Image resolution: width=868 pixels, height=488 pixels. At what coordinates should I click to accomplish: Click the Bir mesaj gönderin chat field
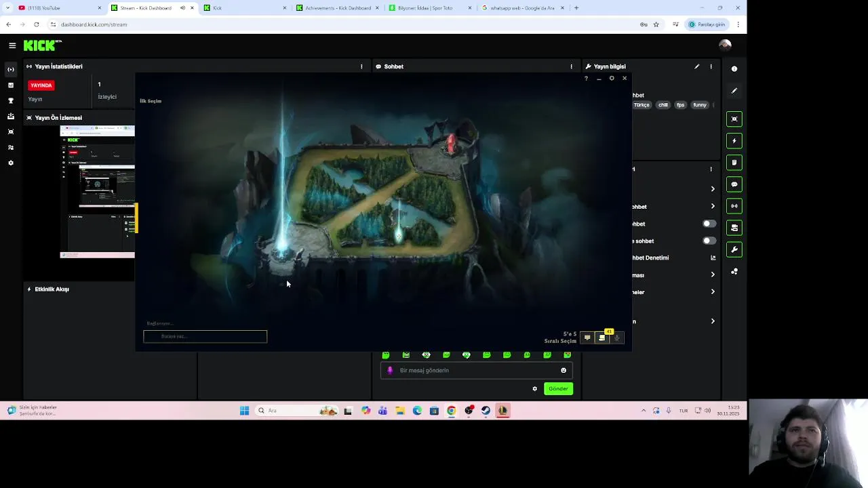point(476,371)
